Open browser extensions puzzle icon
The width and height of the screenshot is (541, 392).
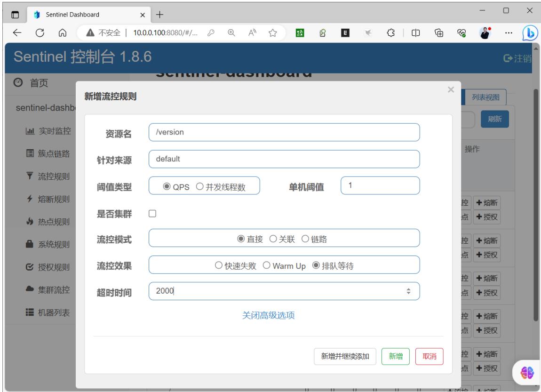coord(390,33)
